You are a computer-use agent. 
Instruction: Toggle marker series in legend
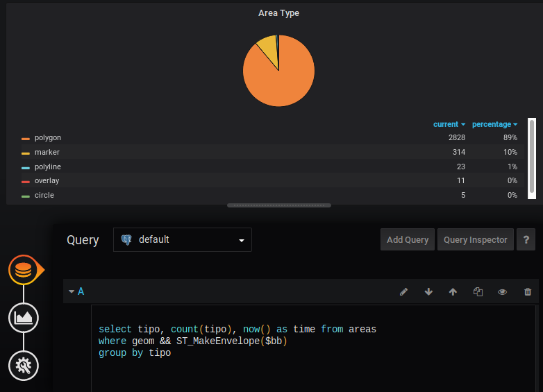47,153
